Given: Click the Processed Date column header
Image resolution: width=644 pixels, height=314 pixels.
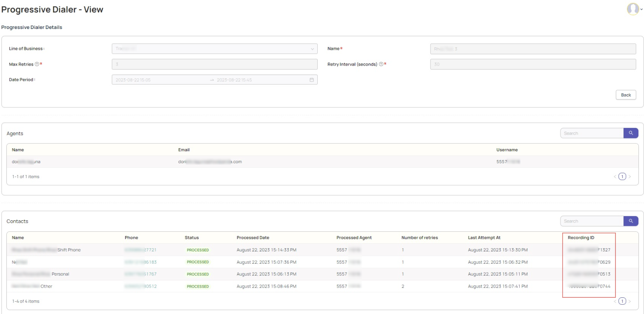Looking at the screenshot, I should [x=253, y=238].
